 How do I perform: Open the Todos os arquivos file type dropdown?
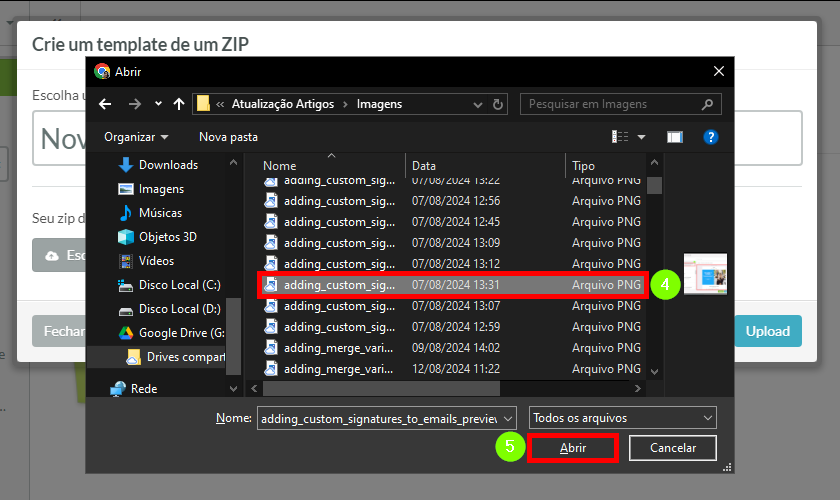(622, 418)
